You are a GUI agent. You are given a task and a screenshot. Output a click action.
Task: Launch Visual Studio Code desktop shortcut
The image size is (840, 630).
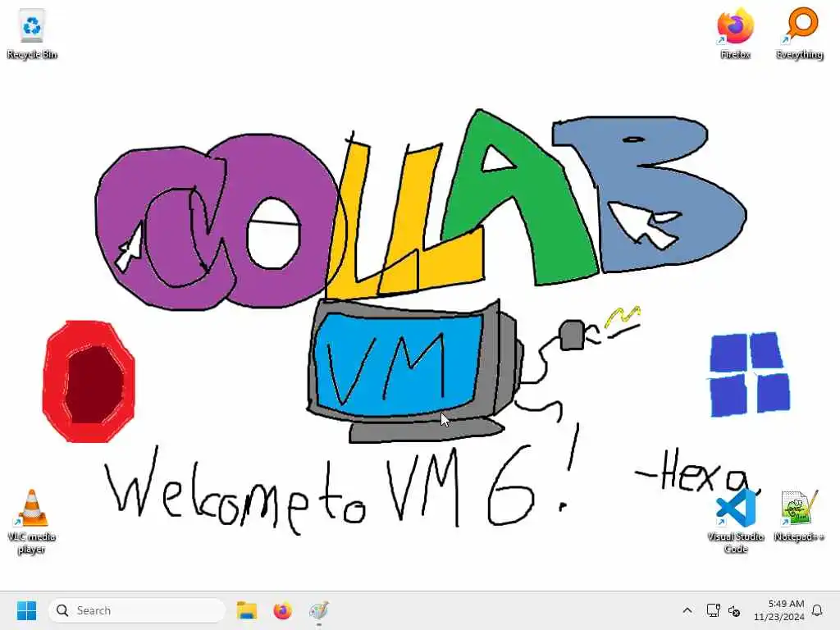736,521
